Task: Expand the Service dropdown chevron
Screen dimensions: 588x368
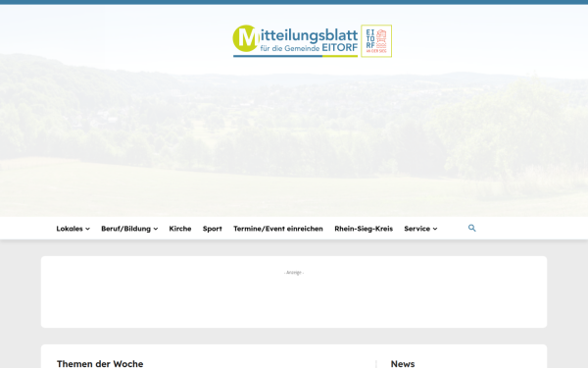Action: coord(434,229)
